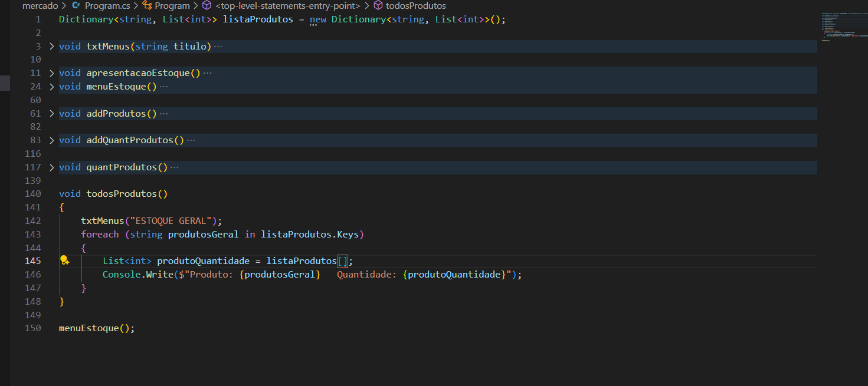This screenshot has width=868, height=386.
Task: Click the ellipsis after txtMenus(string titulo)
Action: click(218, 47)
